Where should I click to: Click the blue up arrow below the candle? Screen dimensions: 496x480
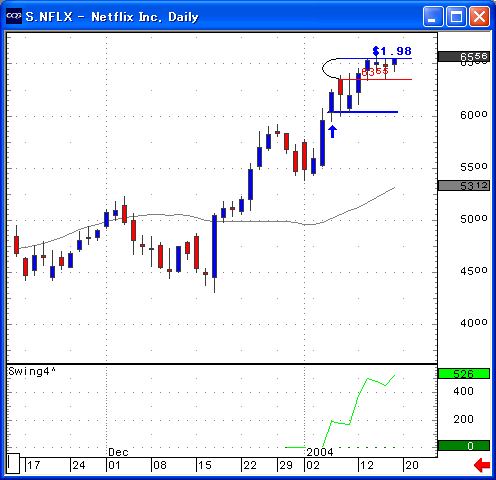coord(332,131)
